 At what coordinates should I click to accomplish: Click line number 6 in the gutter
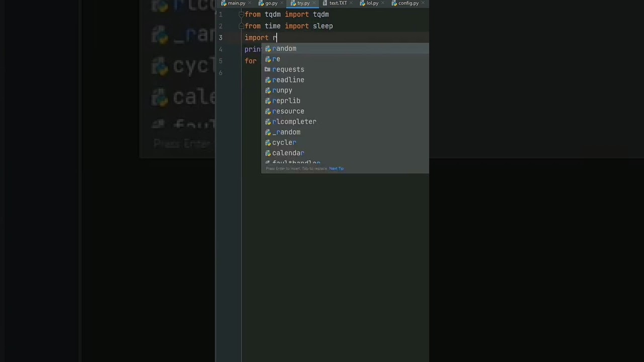[x=220, y=72]
